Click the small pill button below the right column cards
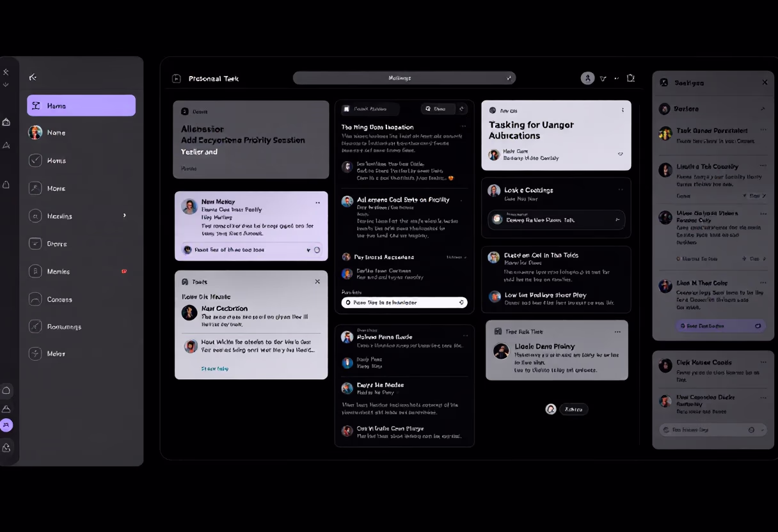 (x=573, y=409)
